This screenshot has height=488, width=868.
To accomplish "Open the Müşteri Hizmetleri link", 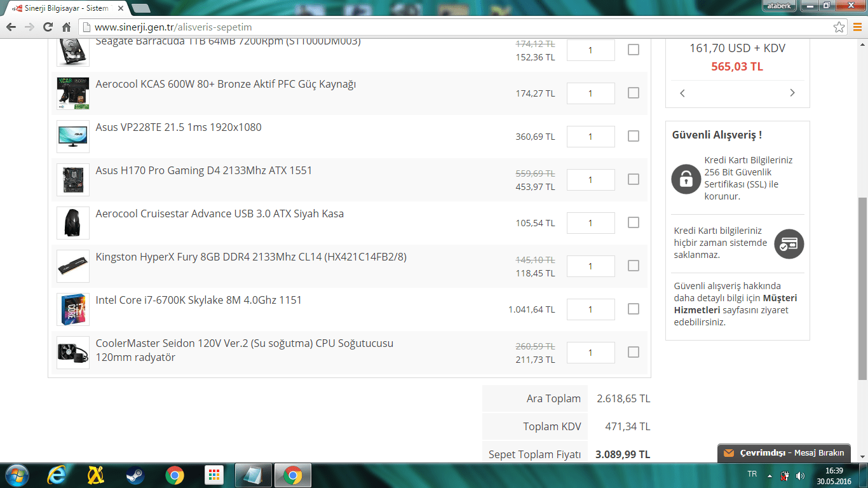I will [x=735, y=304].
